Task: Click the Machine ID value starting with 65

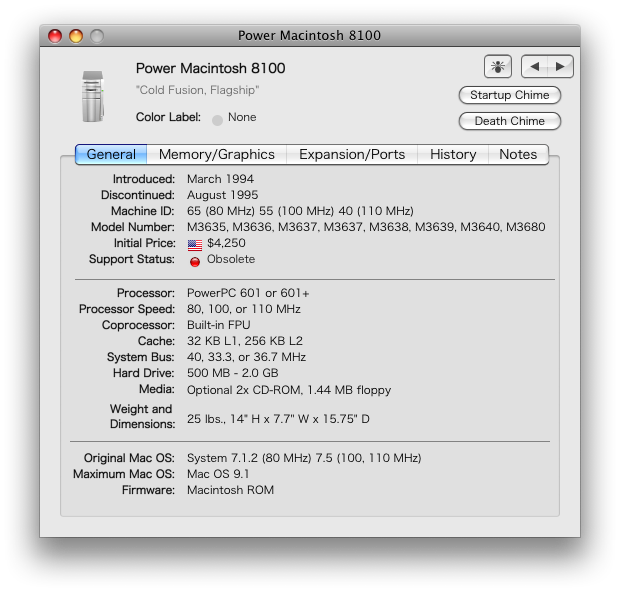Action: 301,211
